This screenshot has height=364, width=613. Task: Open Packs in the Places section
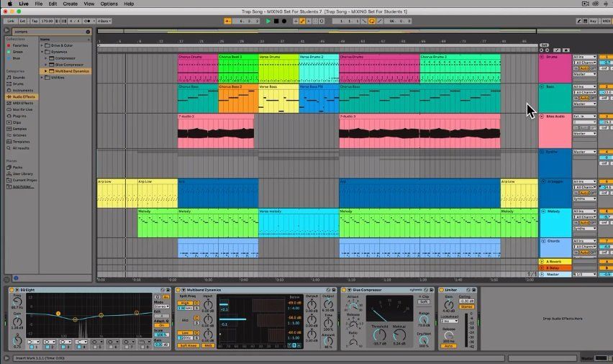tap(17, 168)
